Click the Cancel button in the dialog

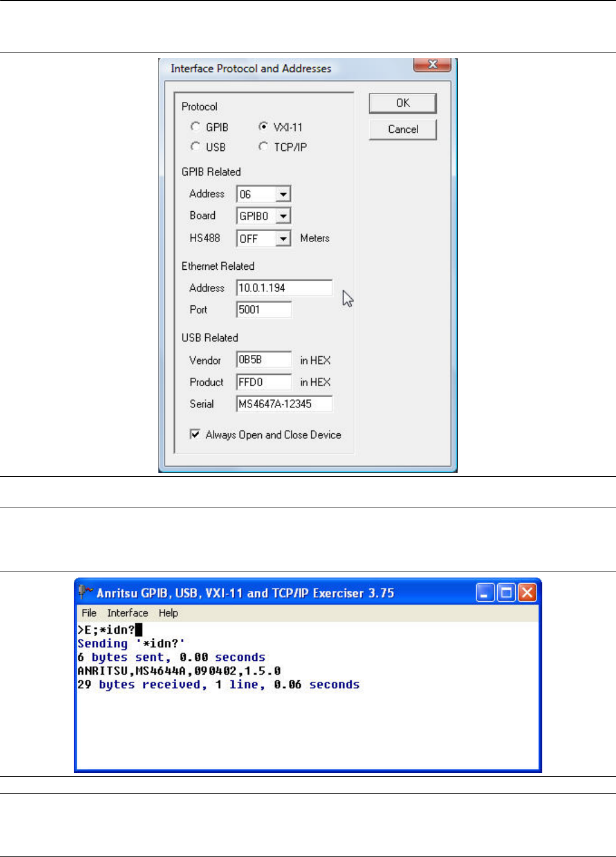pos(403,129)
